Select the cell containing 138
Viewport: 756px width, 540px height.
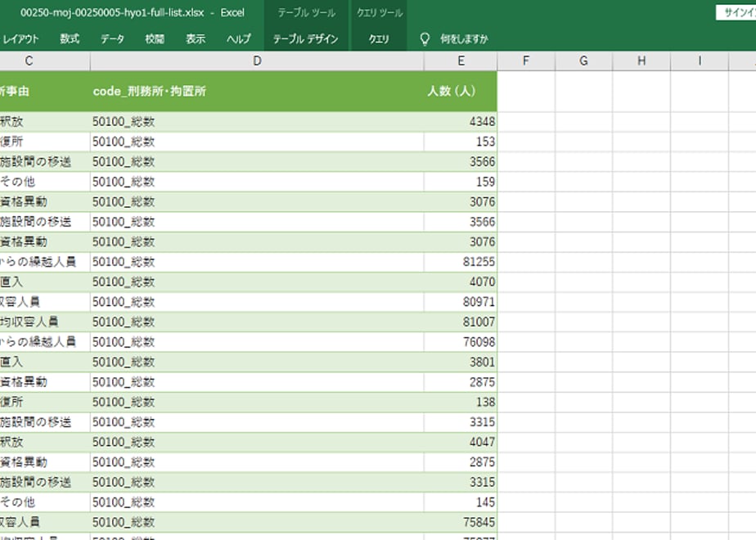coord(461,402)
